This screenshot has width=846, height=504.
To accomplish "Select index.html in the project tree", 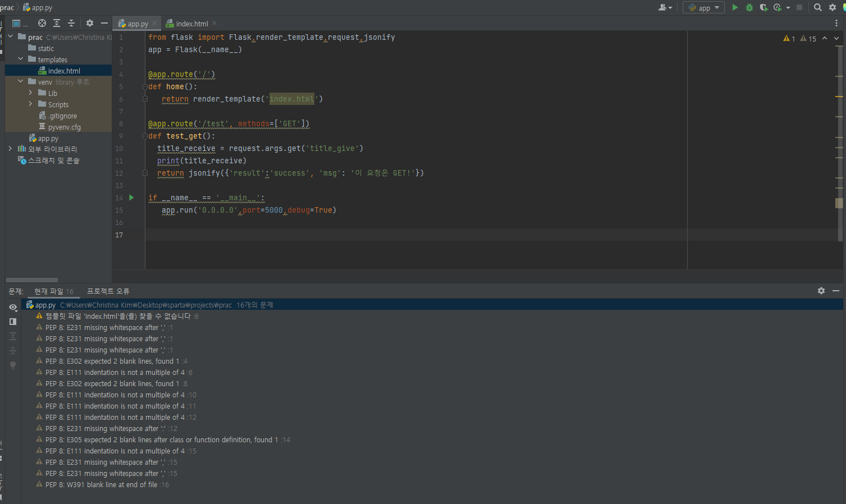I will tap(59, 71).
